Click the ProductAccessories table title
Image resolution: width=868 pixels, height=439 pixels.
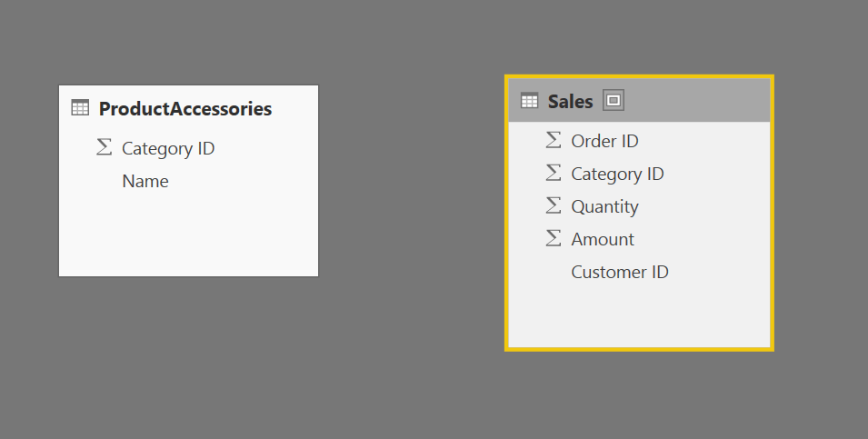coord(185,108)
